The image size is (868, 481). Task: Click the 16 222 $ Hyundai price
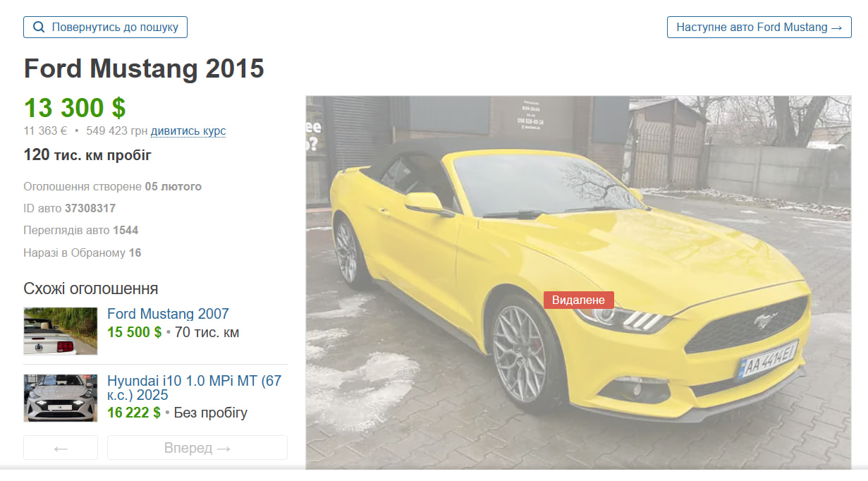point(134,413)
